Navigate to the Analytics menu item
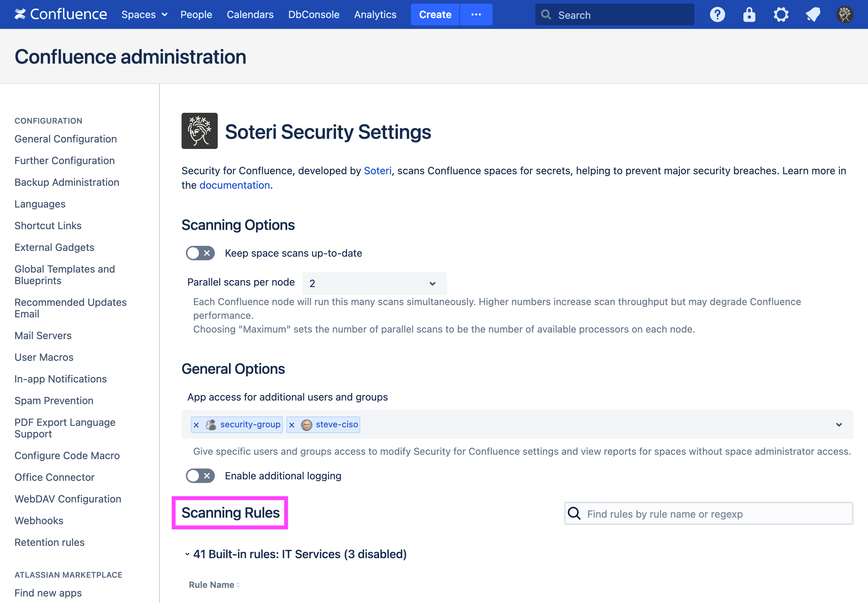This screenshot has width=868, height=603. [375, 14]
